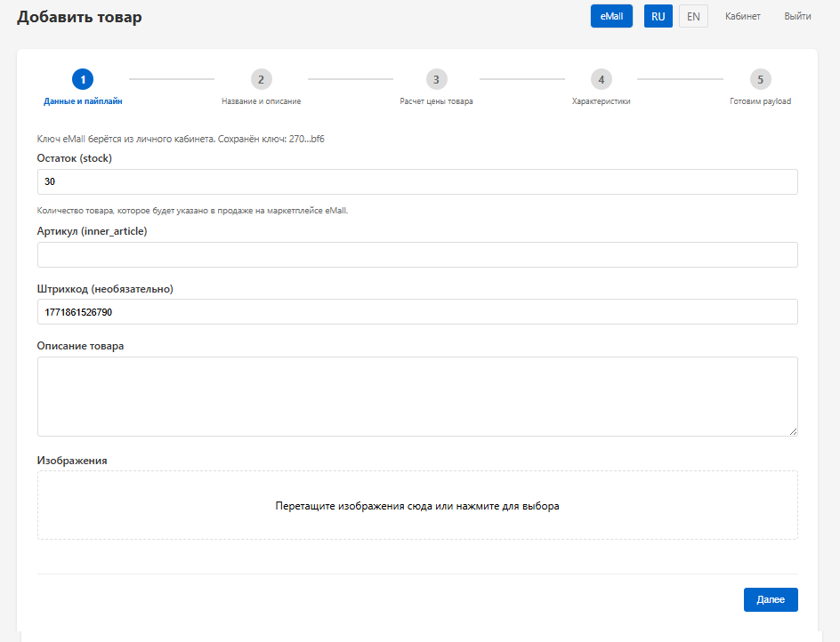840x642 pixels.
Task: Click step 1 circle in the stepper
Action: click(83, 79)
